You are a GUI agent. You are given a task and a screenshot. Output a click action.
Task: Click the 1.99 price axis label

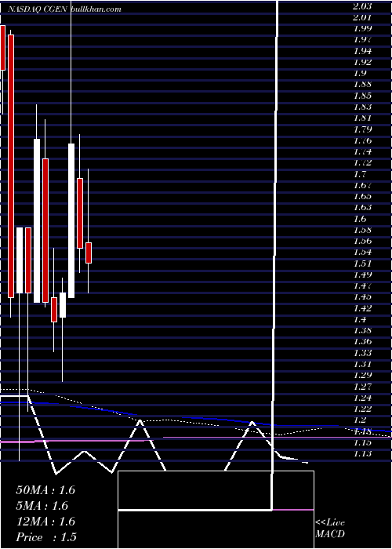tap(362, 28)
